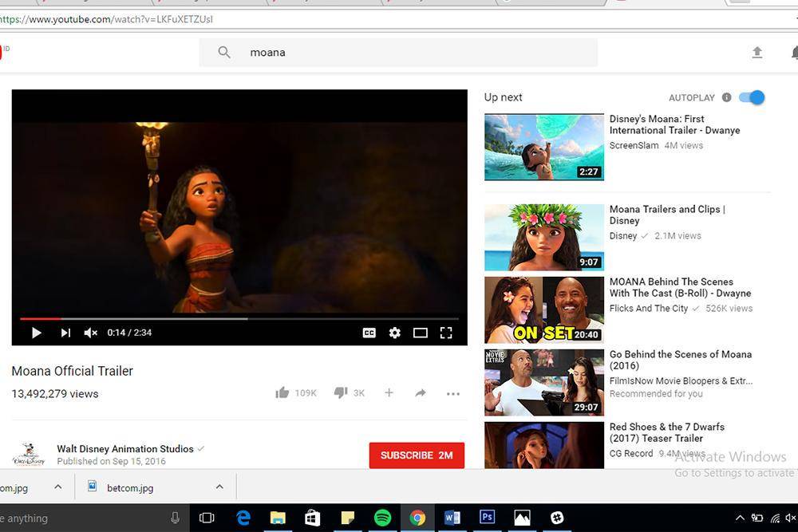Open MOANA Behind The Scenes thumbnail
Viewport: 798px width, 532px height.
coord(544,310)
